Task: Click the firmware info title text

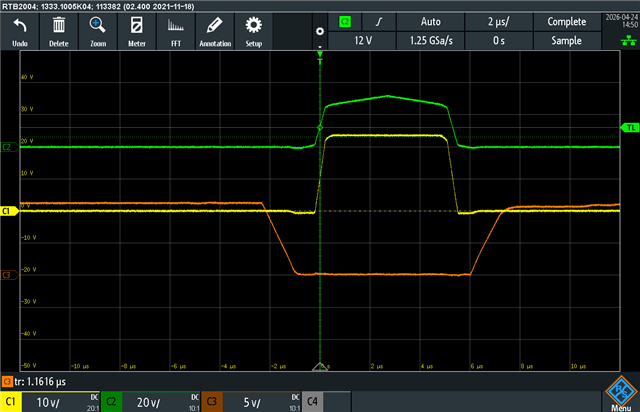Action: pyautogui.click(x=98, y=7)
